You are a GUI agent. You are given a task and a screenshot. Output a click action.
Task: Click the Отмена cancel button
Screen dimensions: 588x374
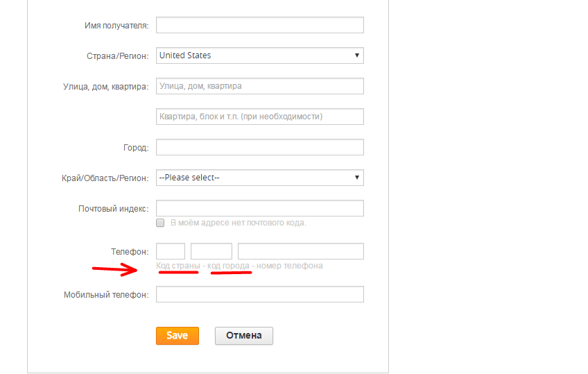click(244, 336)
